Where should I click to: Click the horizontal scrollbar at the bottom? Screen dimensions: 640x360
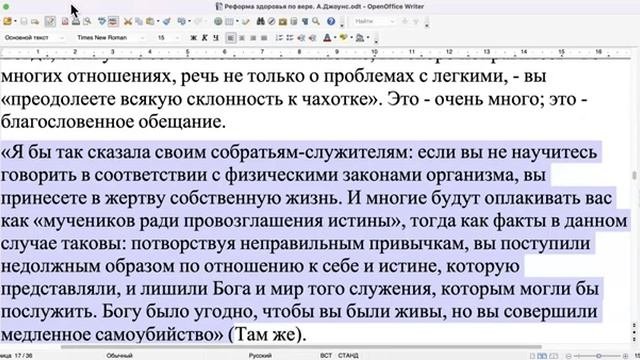coord(301,347)
